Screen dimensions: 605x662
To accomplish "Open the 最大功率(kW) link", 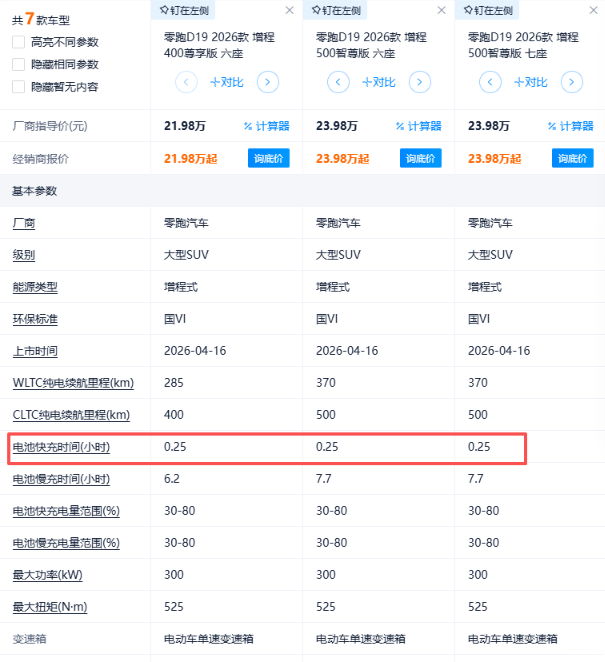I will [47, 575].
